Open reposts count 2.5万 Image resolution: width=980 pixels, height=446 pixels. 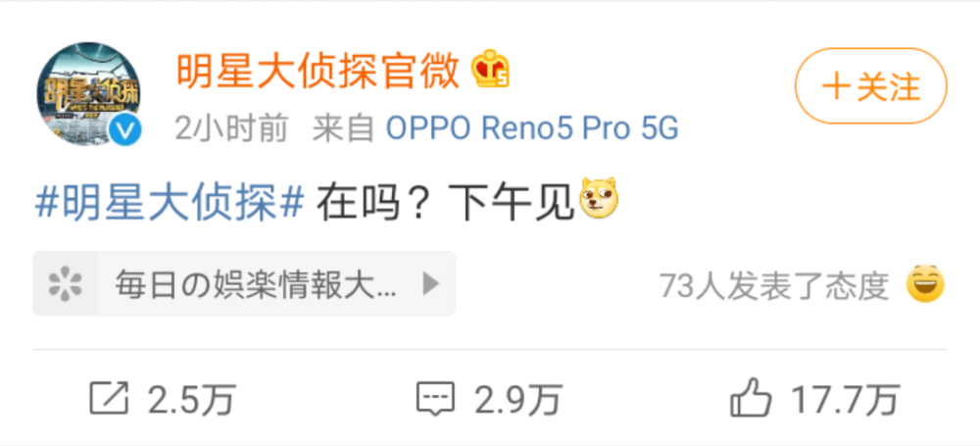point(191,399)
